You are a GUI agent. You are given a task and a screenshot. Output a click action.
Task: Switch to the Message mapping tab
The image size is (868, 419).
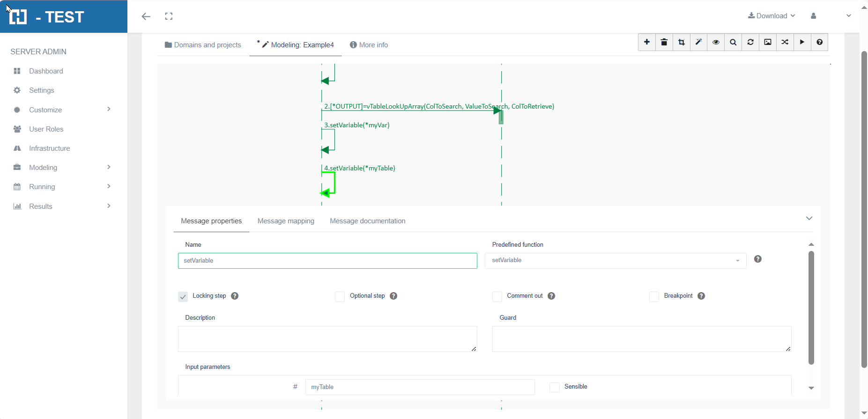286,221
